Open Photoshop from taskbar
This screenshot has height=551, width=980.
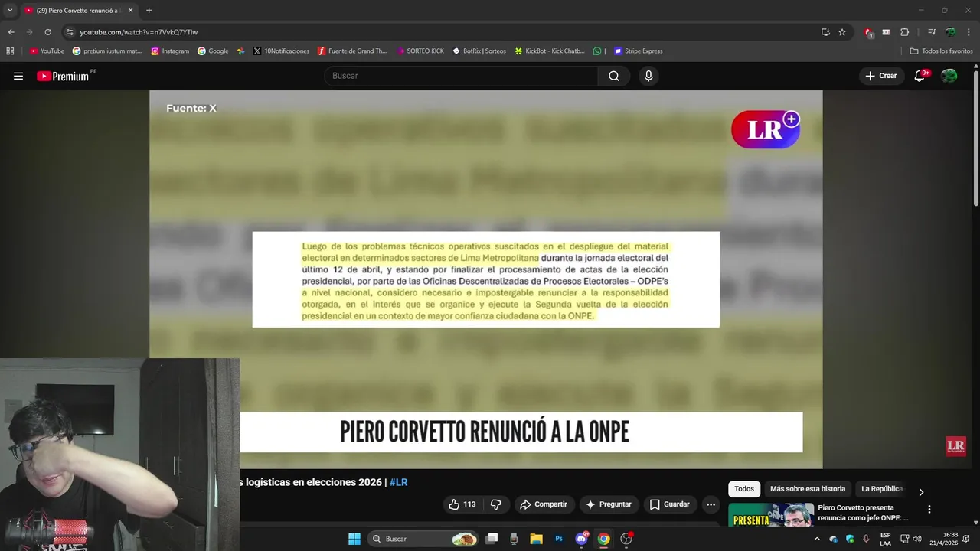[x=559, y=539]
